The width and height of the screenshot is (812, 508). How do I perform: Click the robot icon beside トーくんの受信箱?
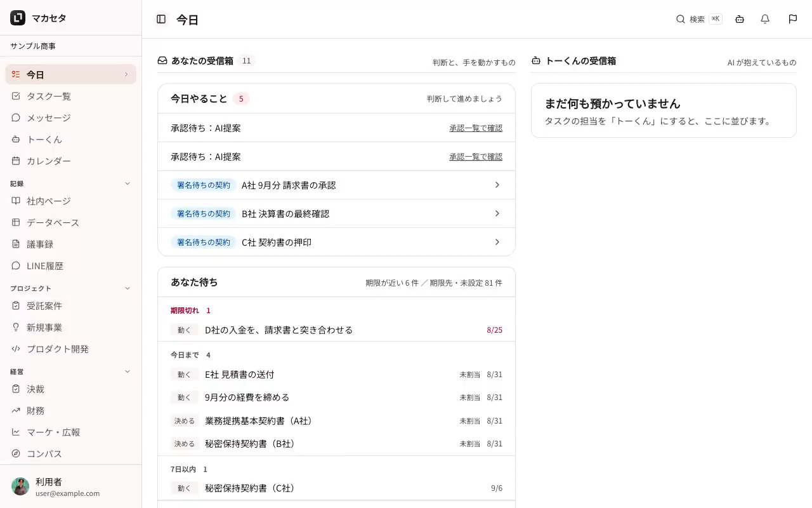[536, 60]
